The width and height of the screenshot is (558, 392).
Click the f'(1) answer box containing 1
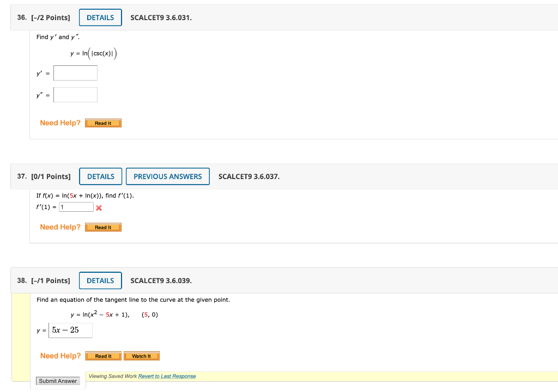pyautogui.click(x=76, y=206)
